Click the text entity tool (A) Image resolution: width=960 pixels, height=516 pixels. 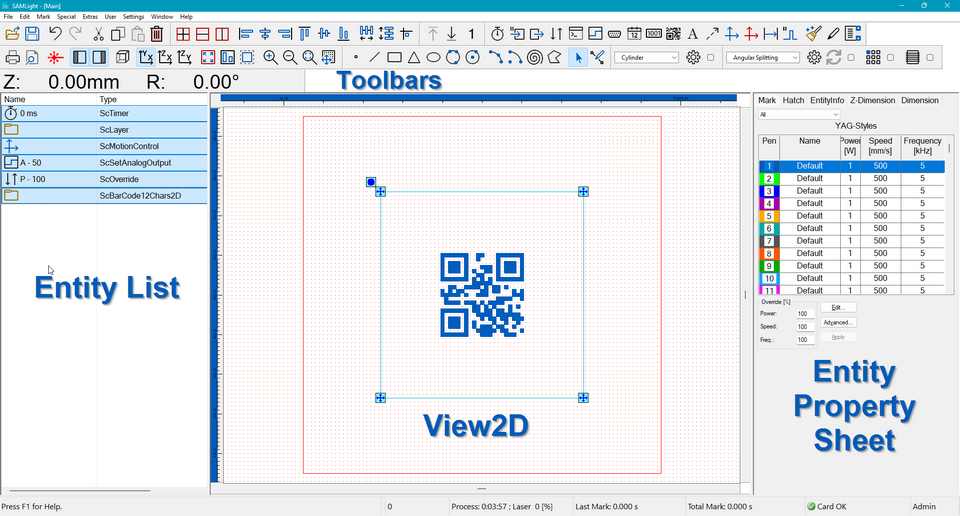pyautogui.click(x=692, y=34)
